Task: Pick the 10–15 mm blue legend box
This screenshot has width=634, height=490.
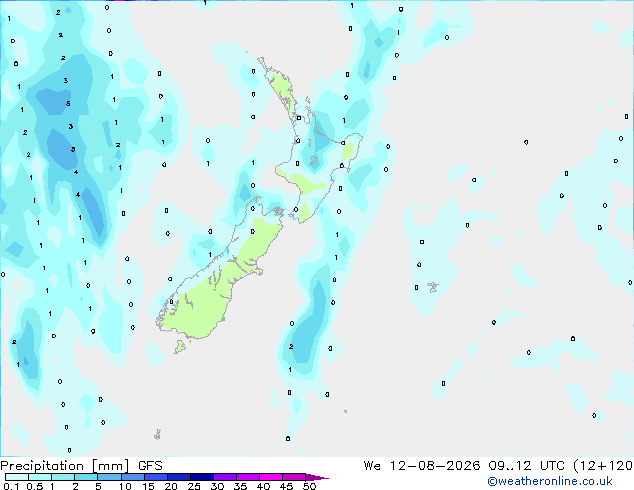Action: pyautogui.click(x=132, y=477)
